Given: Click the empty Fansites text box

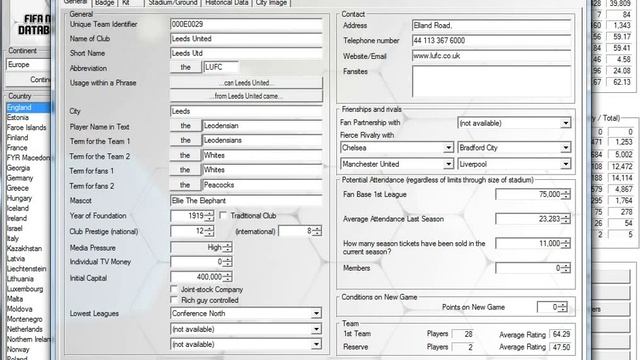Looking at the screenshot, I should (x=491, y=82).
